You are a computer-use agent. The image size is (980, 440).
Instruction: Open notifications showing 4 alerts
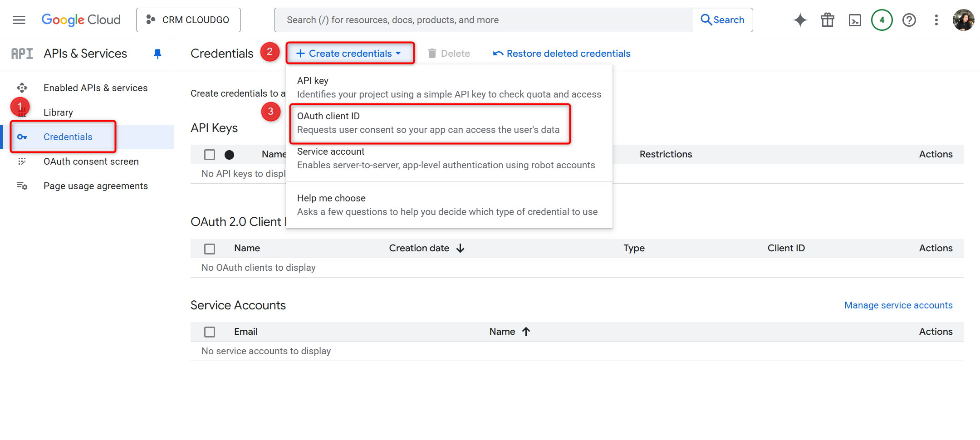[882, 20]
